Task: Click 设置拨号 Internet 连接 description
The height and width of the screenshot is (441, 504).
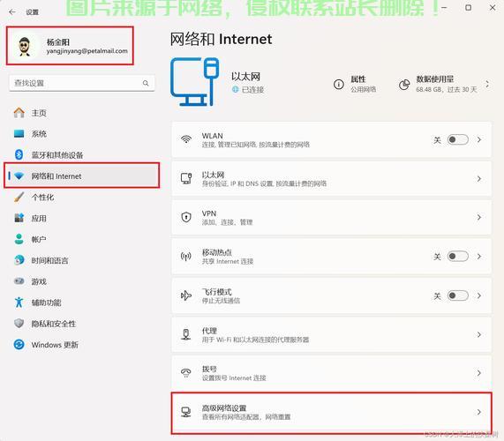Action: pos(234,378)
